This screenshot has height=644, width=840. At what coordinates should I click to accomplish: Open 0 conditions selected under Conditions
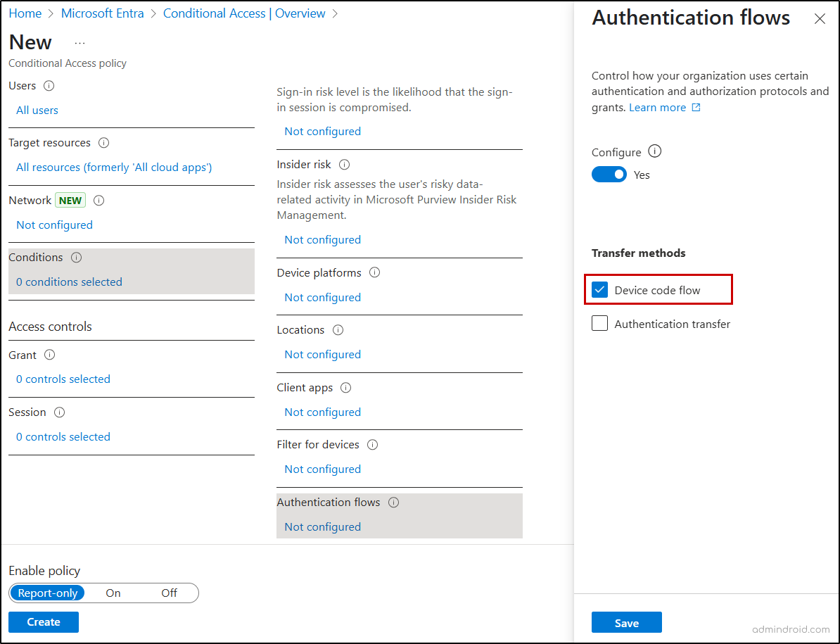(68, 282)
